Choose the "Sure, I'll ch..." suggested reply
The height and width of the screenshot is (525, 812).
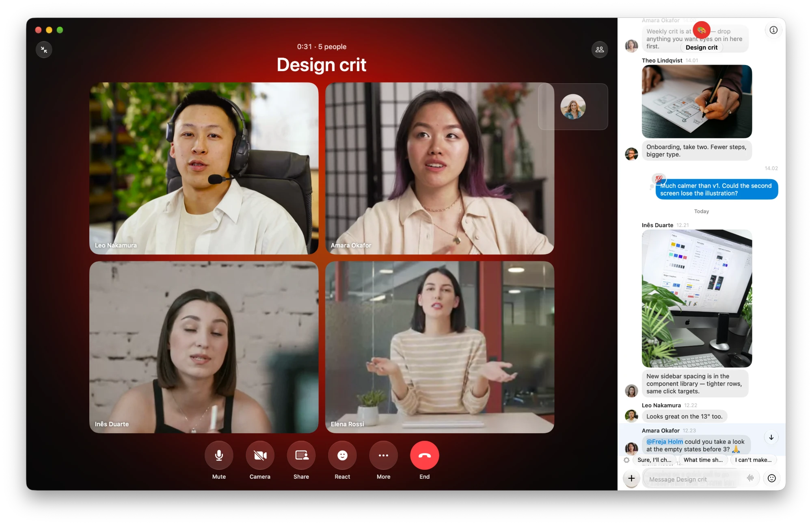click(654, 460)
